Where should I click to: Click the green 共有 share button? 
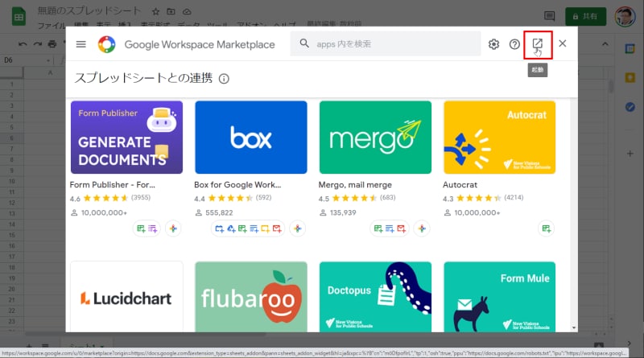585,16
